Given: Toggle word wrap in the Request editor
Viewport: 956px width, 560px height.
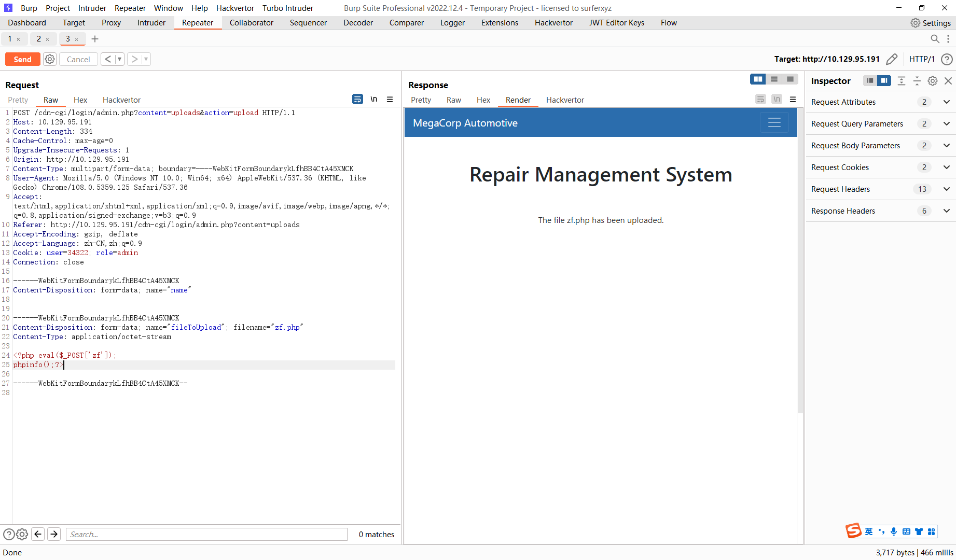Looking at the screenshot, I should pos(357,99).
